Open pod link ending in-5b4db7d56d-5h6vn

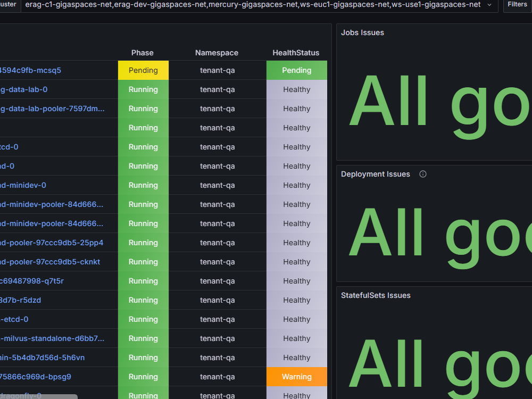pos(43,358)
